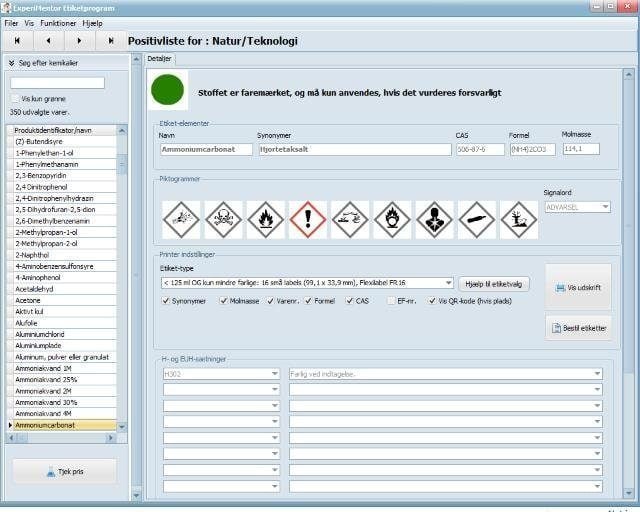Open the Etiket-type dropdown
This screenshot has width=640, height=512.
pos(448,283)
